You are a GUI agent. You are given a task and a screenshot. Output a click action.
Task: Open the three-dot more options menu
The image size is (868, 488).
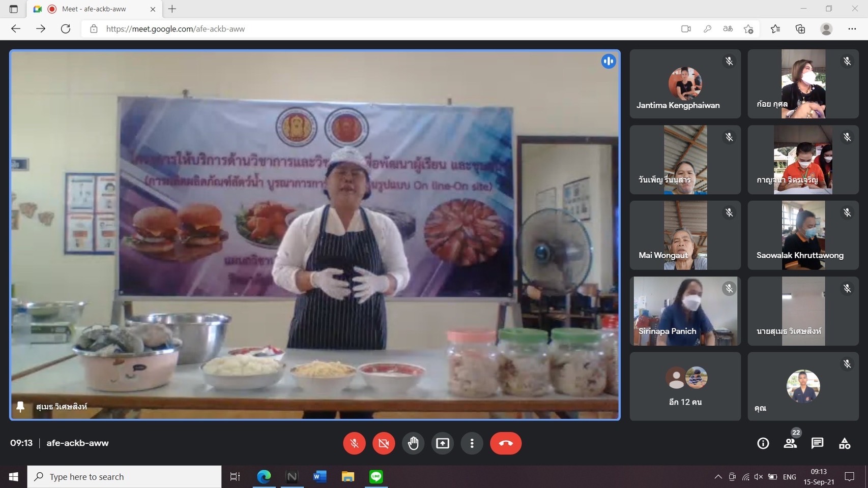click(x=472, y=443)
